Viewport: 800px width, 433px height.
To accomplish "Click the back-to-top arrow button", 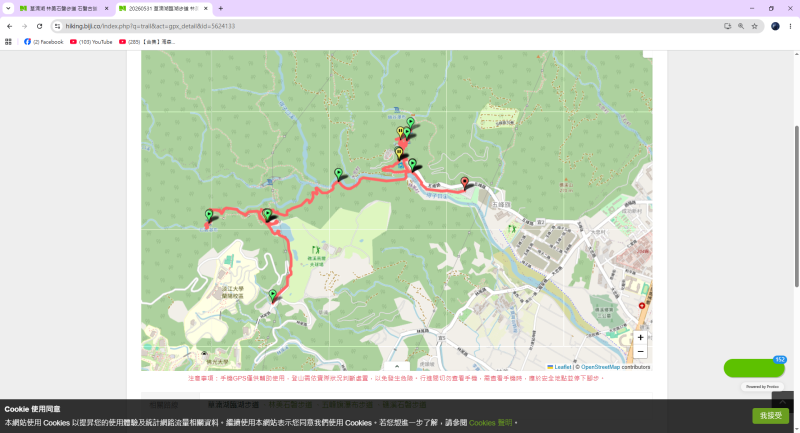I will 783,400.
